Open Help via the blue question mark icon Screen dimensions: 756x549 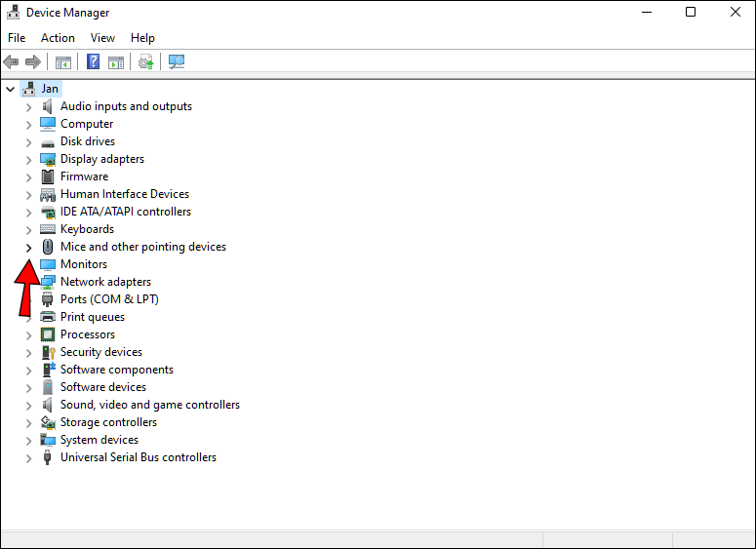pyautogui.click(x=93, y=61)
